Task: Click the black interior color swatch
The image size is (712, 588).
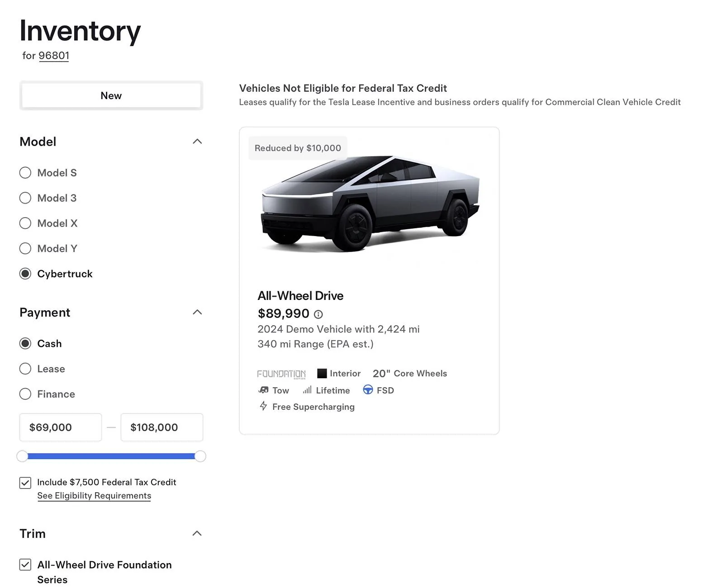Action: tap(322, 374)
